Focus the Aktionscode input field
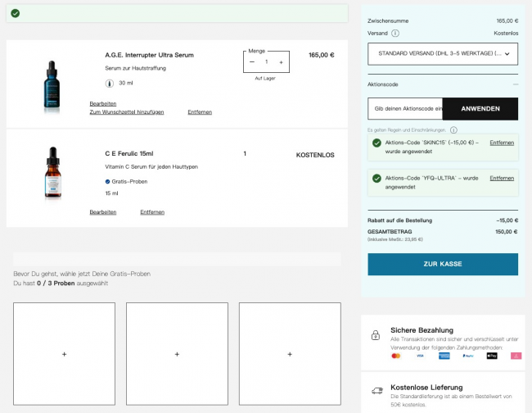The width and height of the screenshot is (532, 413). click(405, 109)
